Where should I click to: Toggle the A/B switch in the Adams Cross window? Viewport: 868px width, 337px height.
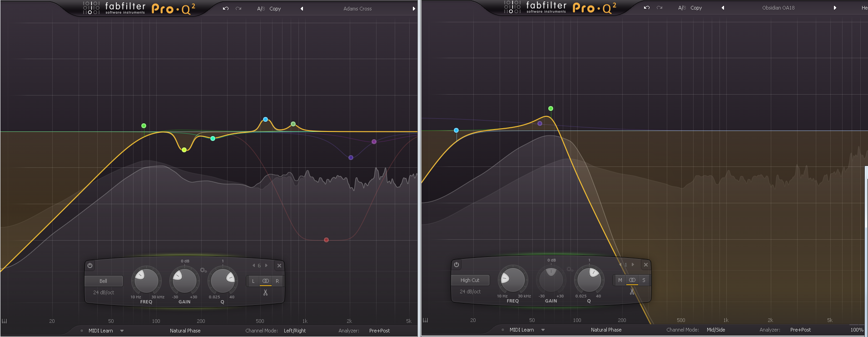coord(261,9)
